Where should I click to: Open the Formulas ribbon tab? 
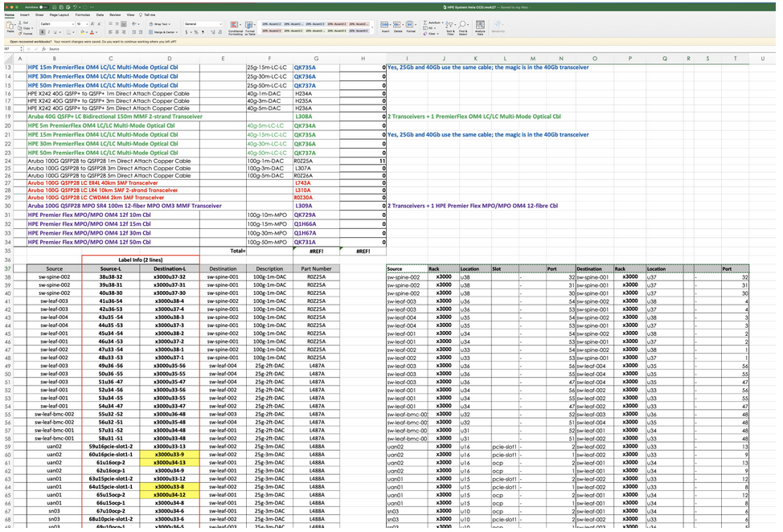(83, 15)
